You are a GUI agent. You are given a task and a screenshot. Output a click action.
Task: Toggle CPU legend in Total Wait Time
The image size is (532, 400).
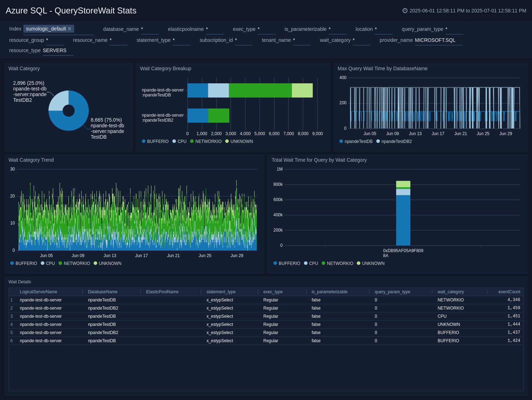[311, 263]
